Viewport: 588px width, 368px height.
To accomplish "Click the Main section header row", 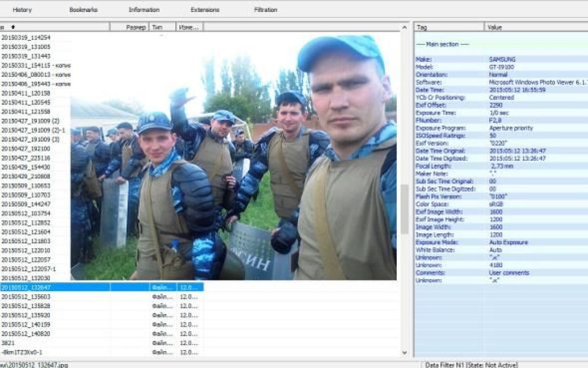I will 501,44.
